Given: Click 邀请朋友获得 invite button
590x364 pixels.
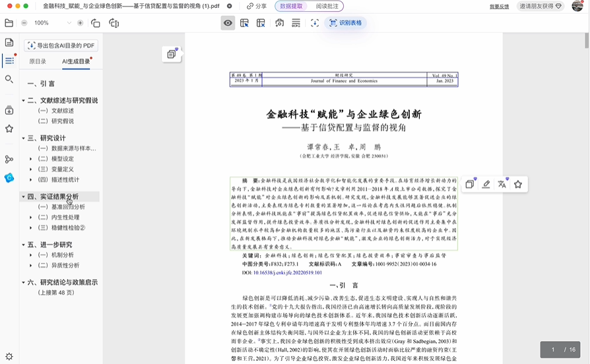Looking at the screenshot, I should pyautogui.click(x=541, y=6).
